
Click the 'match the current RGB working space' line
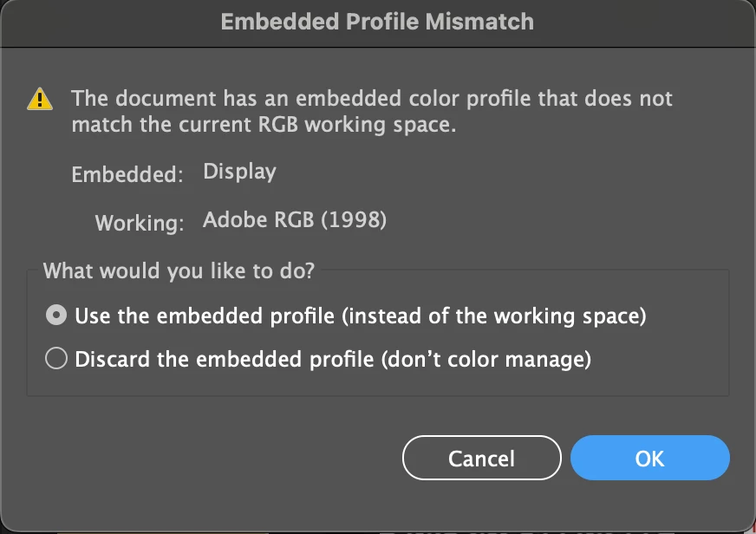click(x=263, y=124)
